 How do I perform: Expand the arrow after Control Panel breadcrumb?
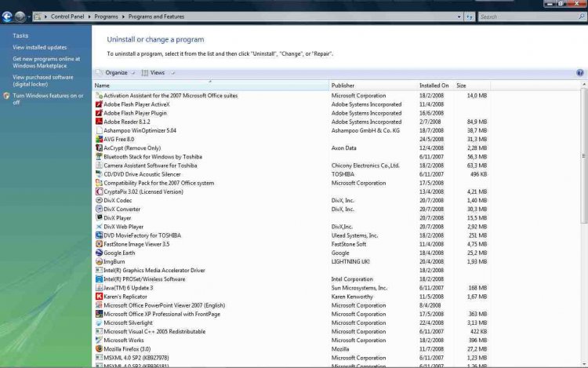(89, 16)
